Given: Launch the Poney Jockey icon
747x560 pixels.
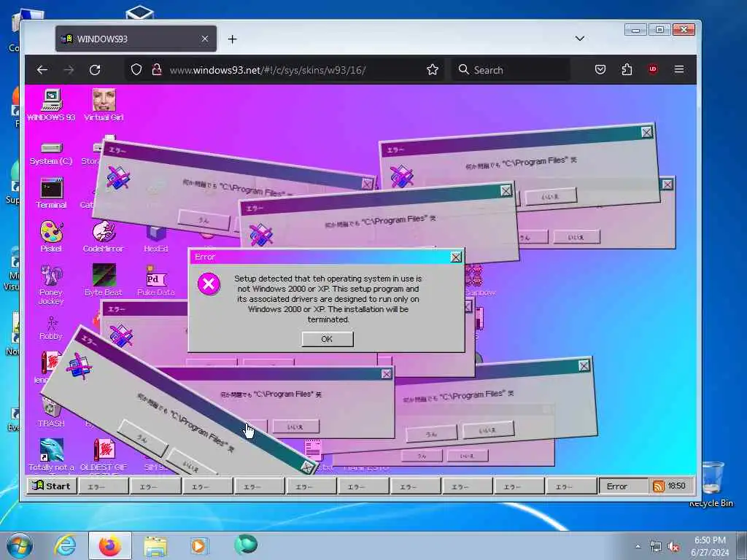Looking at the screenshot, I should tap(51, 284).
